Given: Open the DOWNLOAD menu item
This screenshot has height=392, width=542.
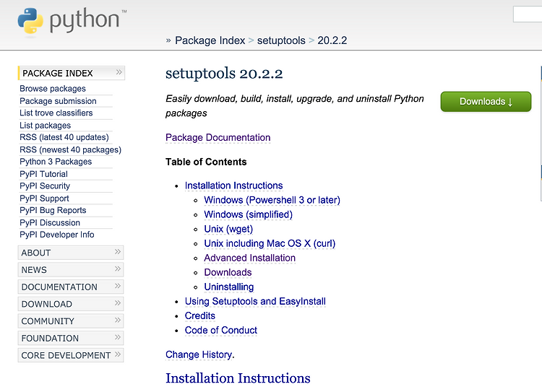Looking at the screenshot, I should click(x=71, y=304).
